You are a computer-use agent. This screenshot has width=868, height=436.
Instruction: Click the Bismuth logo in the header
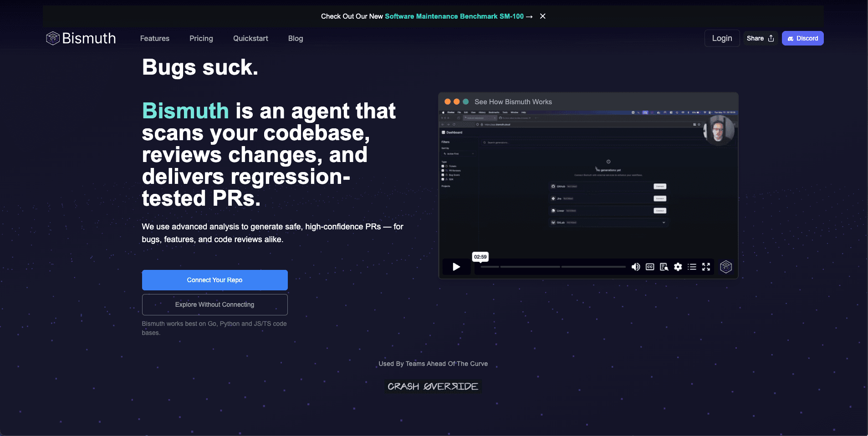point(81,38)
